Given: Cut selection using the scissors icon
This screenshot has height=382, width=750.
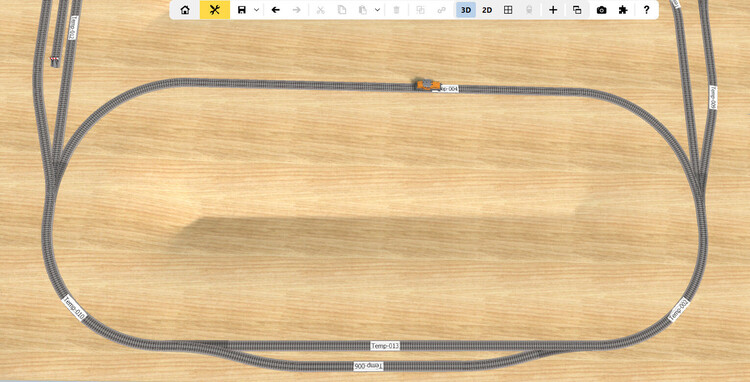Looking at the screenshot, I should tap(321, 10).
